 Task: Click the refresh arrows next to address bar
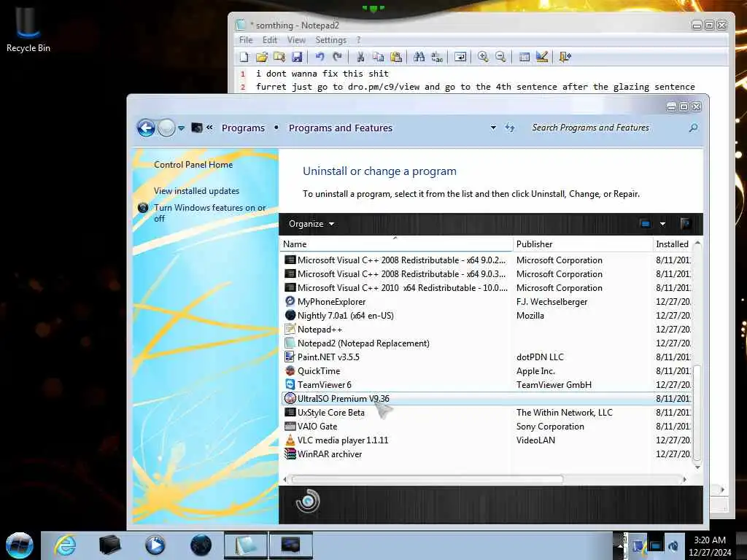[510, 128]
